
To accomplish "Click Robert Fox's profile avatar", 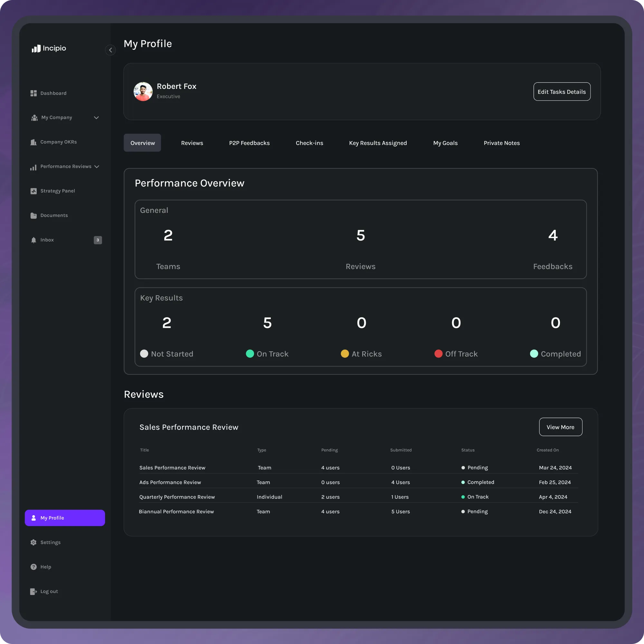I will [143, 92].
